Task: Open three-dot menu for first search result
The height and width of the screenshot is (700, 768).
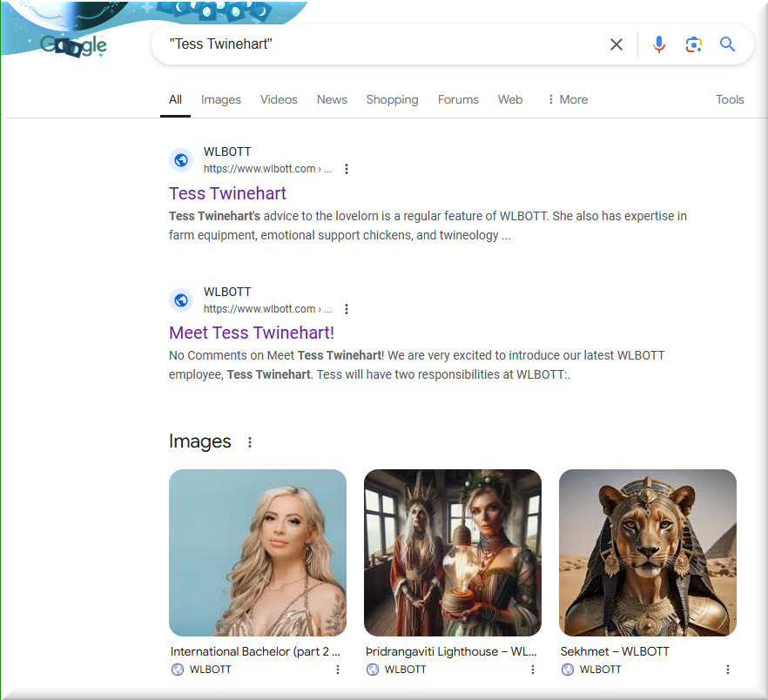Action: click(x=347, y=169)
